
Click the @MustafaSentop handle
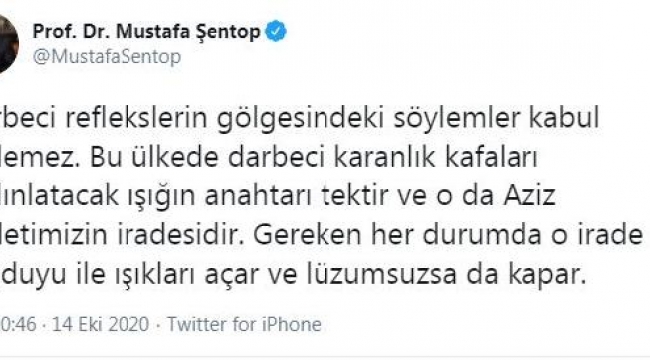pyautogui.click(x=107, y=56)
